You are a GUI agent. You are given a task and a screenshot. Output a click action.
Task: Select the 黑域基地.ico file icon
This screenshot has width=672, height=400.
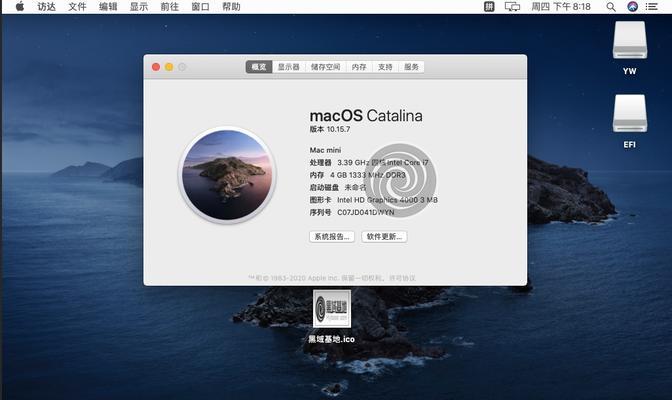click(x=332, y=308)
